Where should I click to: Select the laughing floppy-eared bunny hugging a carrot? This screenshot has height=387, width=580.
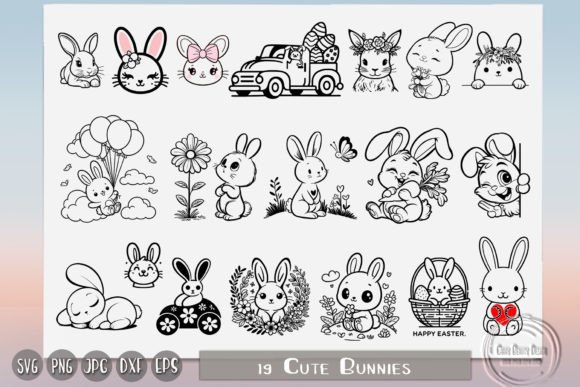[x=408, y=175]
